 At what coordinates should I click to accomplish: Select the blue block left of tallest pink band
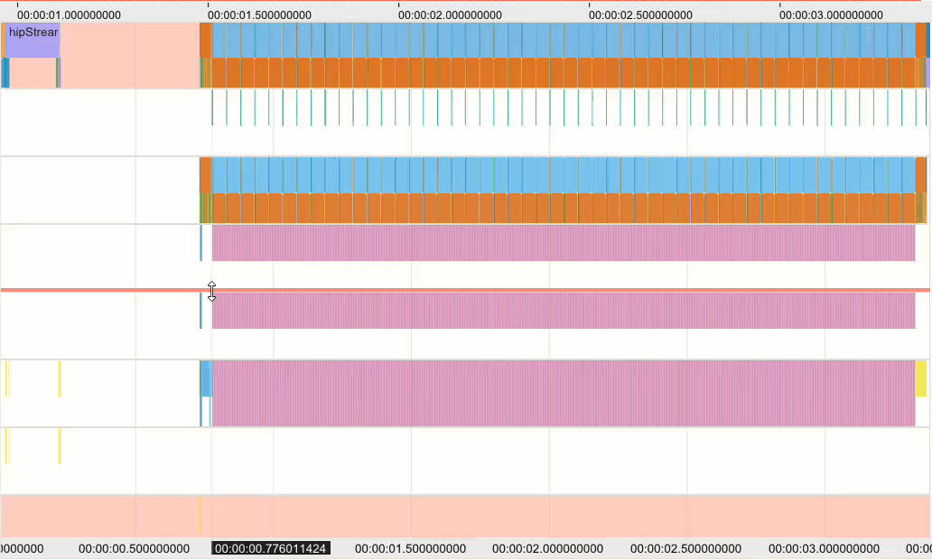pyautogui.click(x=205, y=378)
